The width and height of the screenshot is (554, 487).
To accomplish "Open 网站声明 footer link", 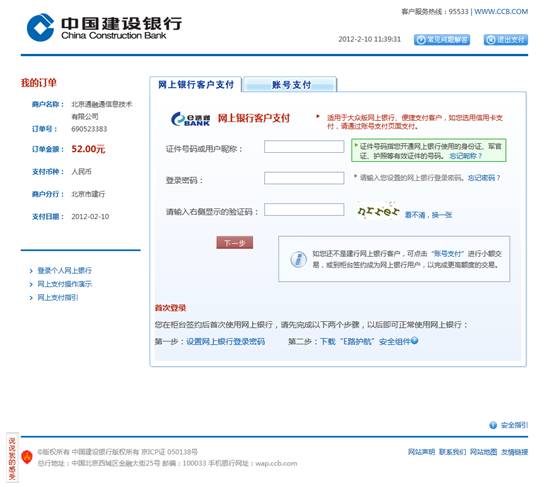I will 421,452.
